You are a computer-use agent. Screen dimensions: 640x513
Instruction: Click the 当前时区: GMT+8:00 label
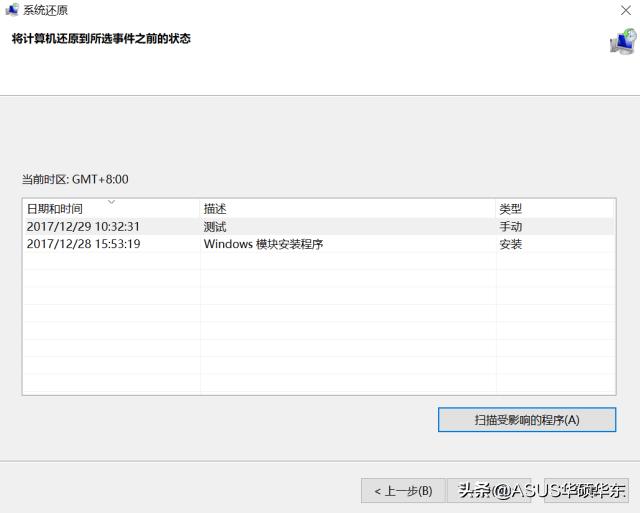pos(75,179)
